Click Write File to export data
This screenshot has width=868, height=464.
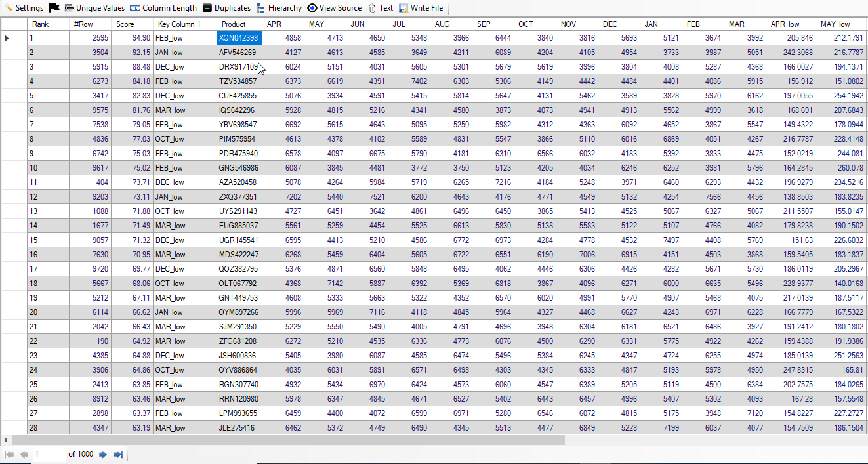pos(421,8)
